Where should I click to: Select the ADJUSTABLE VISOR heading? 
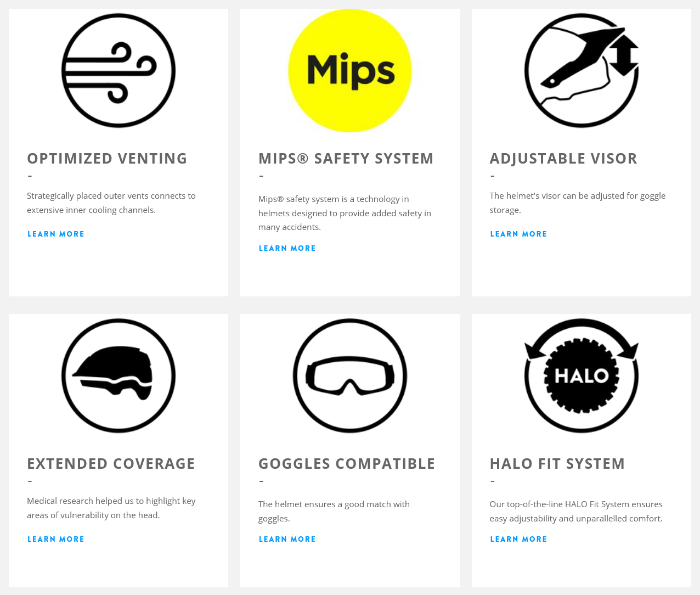(x=563, y=159)
